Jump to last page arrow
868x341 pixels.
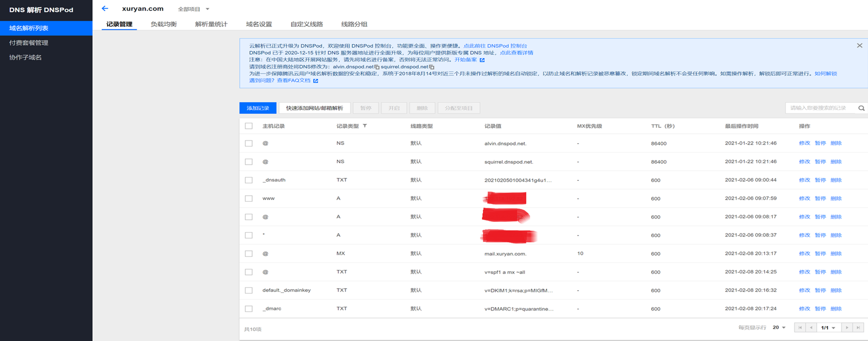tap(858, 327)
